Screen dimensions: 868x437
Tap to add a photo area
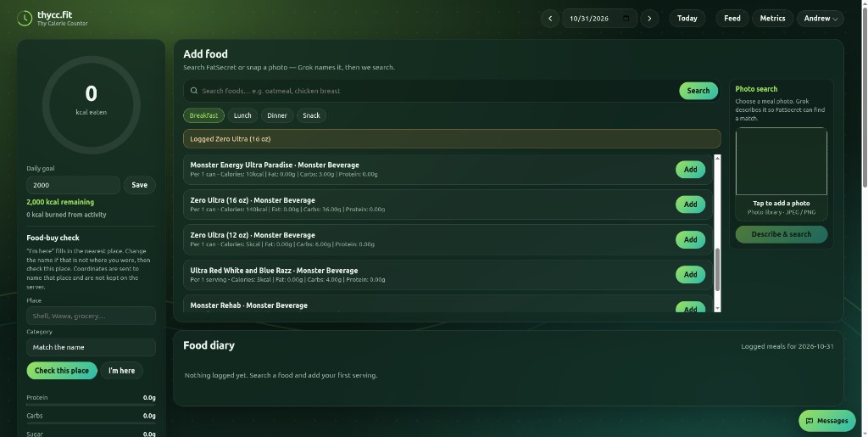(781, 174)
